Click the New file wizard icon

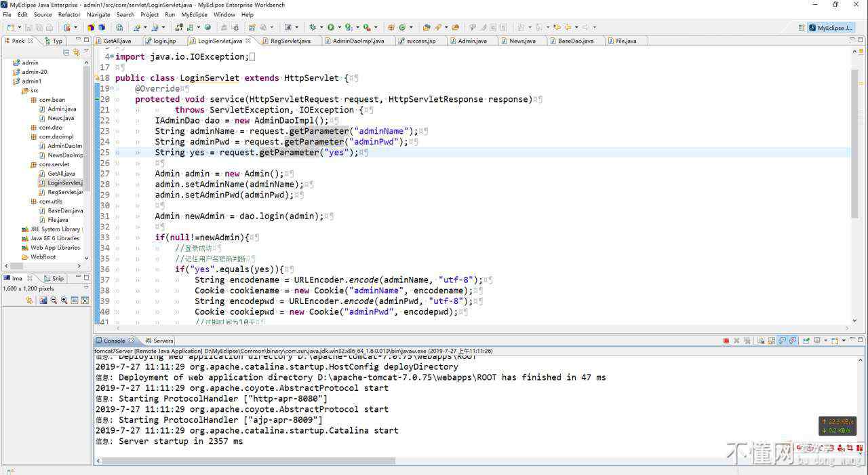(11, 28)
